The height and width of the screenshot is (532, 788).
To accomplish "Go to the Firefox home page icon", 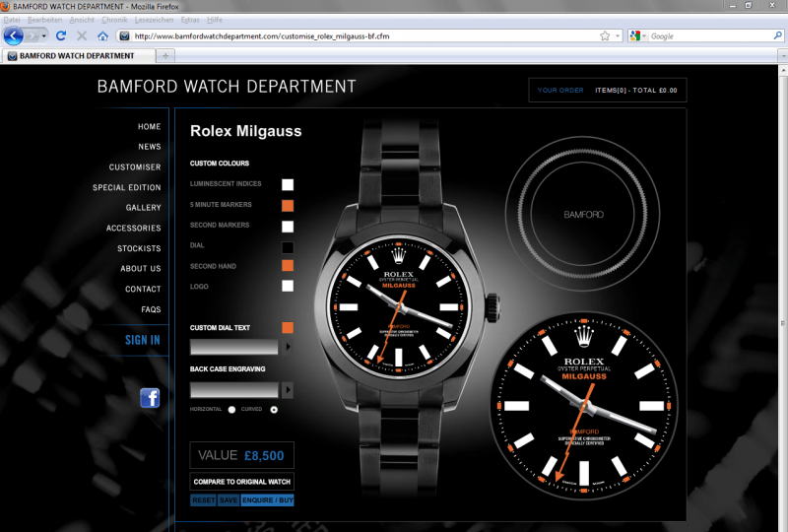I will [x=102, y=35].
